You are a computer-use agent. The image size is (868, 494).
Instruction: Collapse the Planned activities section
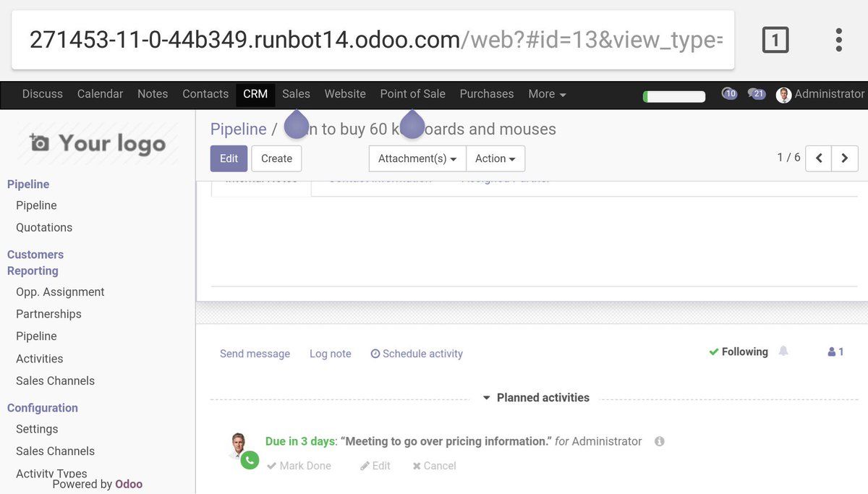point(536,398)
